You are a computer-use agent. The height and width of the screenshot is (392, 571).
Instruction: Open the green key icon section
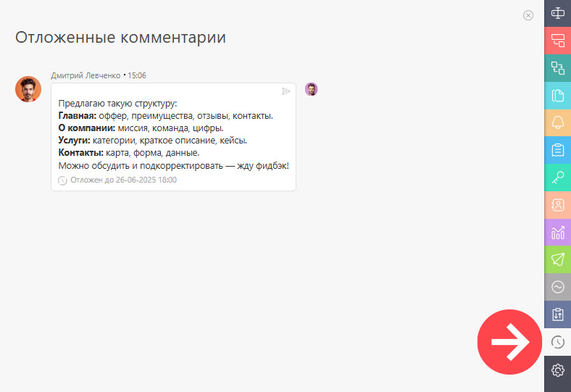pos(557,178)
